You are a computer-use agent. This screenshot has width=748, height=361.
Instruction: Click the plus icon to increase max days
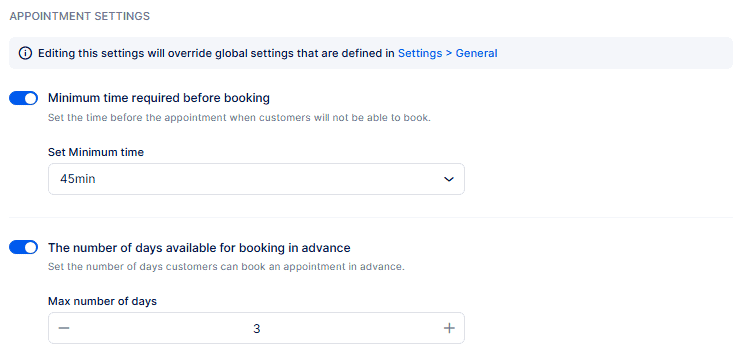click(x=449, y=328)
